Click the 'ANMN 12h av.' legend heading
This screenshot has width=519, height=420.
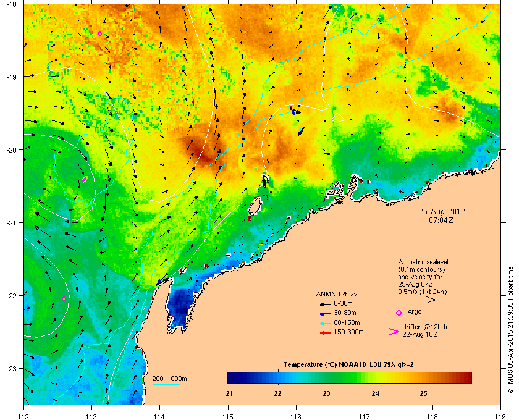(337, 294)
